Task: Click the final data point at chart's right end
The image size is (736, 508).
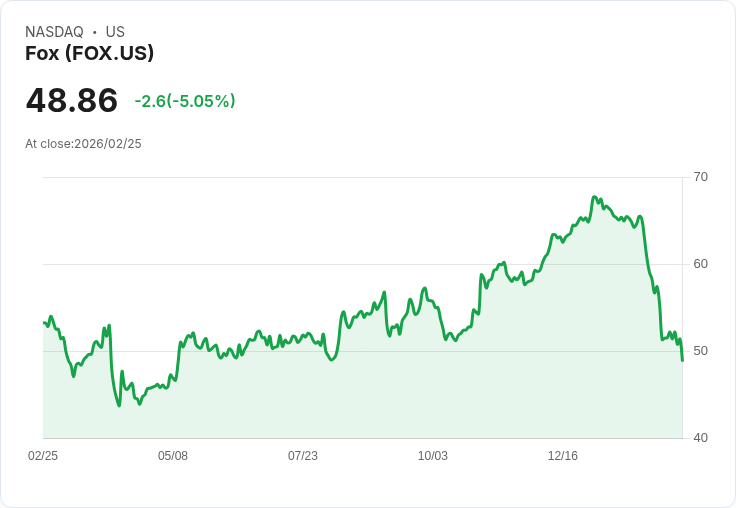Action: tap(682, 360)
